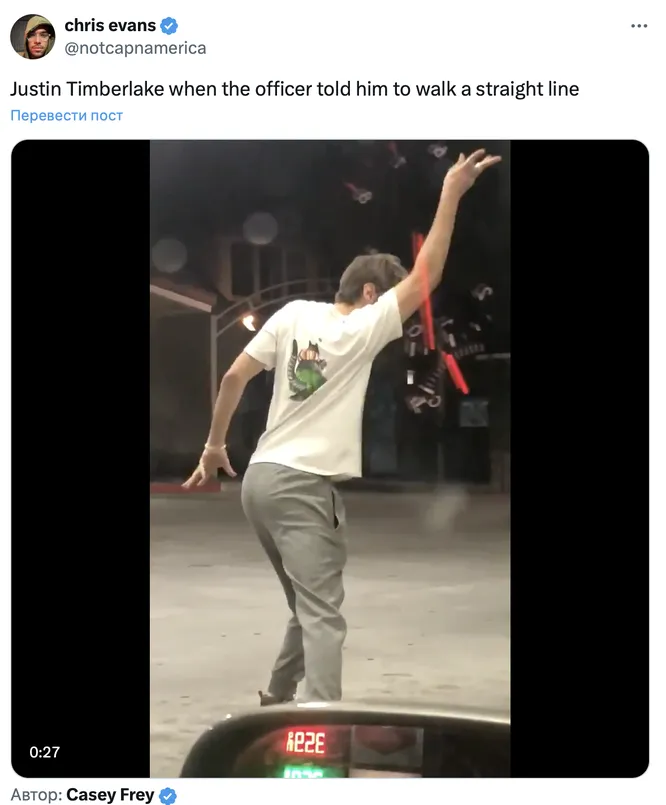Click the "Перевести пост" translate link
This screenshot has width=666, height=805.
66,116
